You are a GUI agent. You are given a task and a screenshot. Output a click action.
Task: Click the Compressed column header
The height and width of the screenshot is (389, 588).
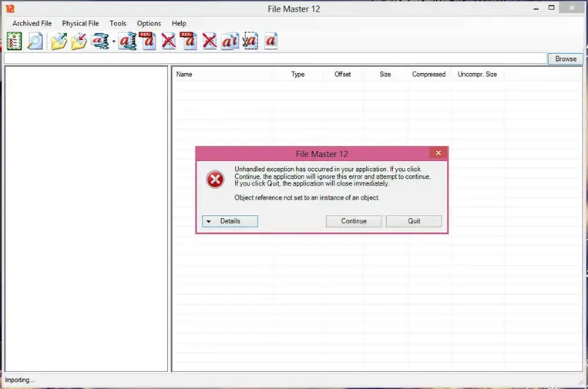428,74
